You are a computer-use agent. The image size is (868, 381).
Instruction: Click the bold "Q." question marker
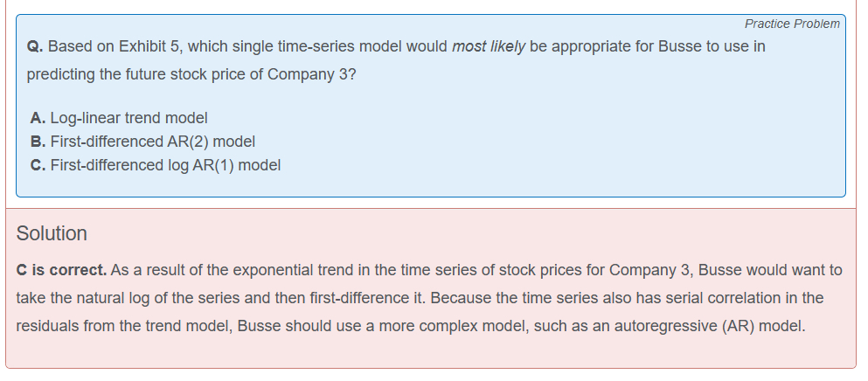(x=36, y=46)
